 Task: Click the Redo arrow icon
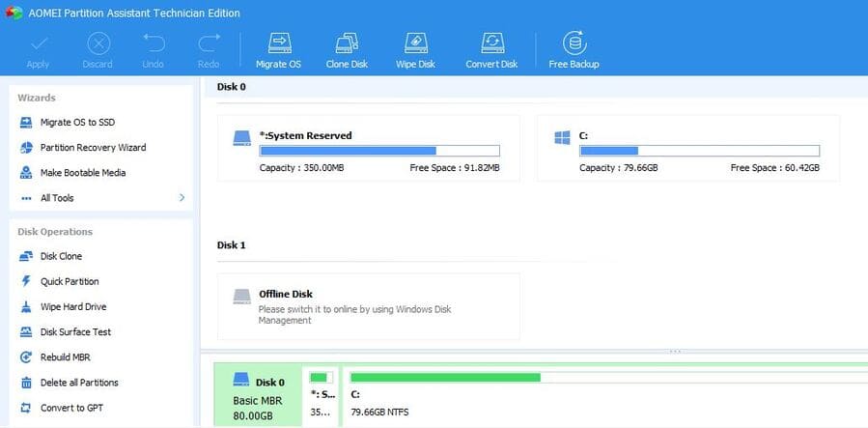click(209, 43)
